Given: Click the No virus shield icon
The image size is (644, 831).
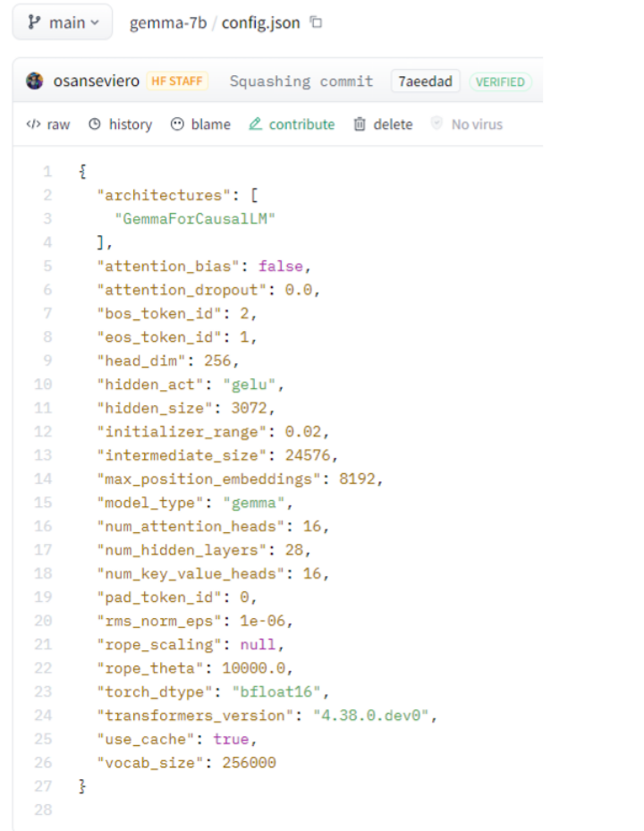Looking at the screenshot, I should [436, 123].
